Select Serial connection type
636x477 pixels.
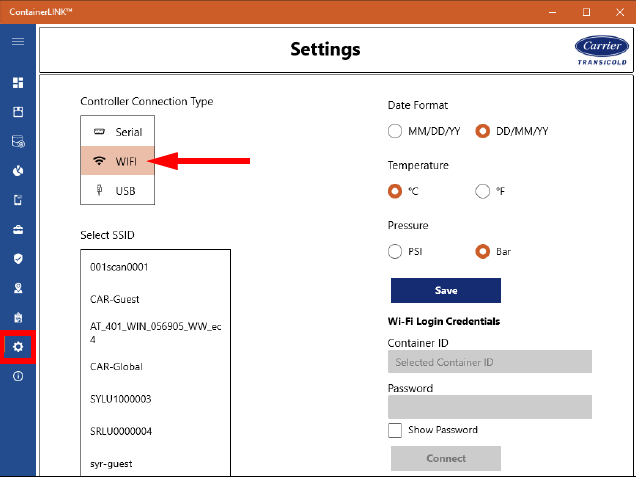click(118, 131)
